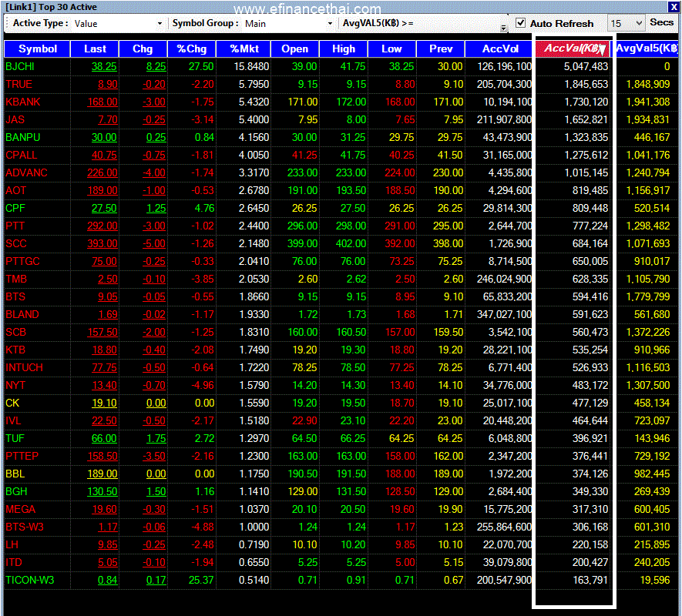Sort by Open column header
Viewport: 682px width, 616px height.
(x=295, y=49)
